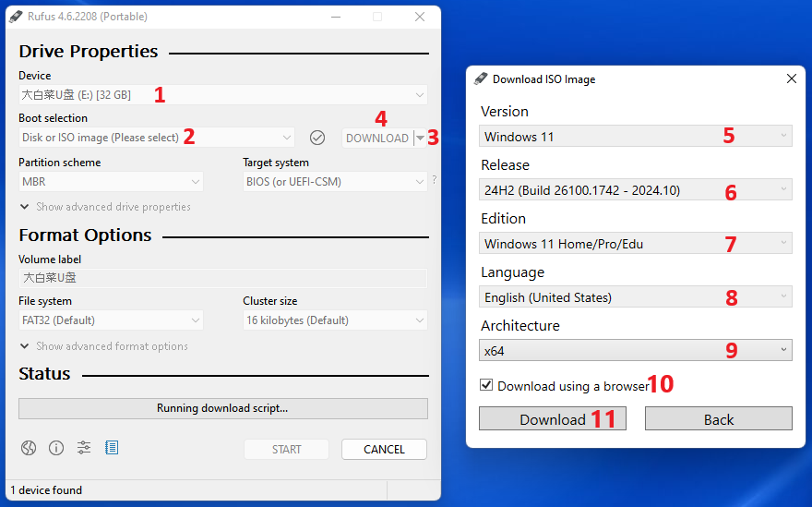Image resolution: width=812 pixels, height=507 pixels.
Task: Toggle Download using a browser checkbox
Action: click(485, 385)
